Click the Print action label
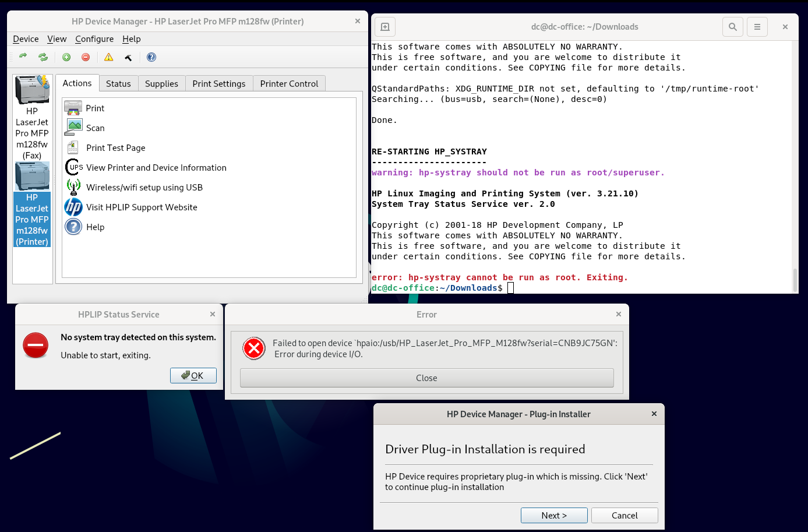The image size is (808, 532). (x=95, y=108)
